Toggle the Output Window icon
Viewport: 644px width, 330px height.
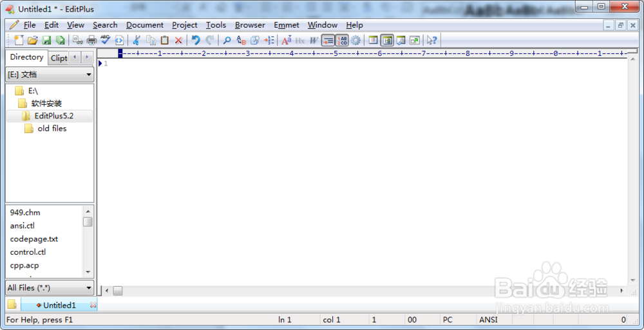(401, 41)
